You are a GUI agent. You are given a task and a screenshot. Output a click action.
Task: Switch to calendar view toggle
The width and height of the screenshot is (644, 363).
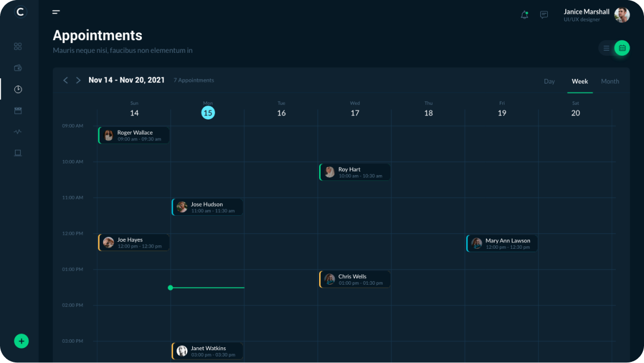pyautogui.click(x=622, y=48)
